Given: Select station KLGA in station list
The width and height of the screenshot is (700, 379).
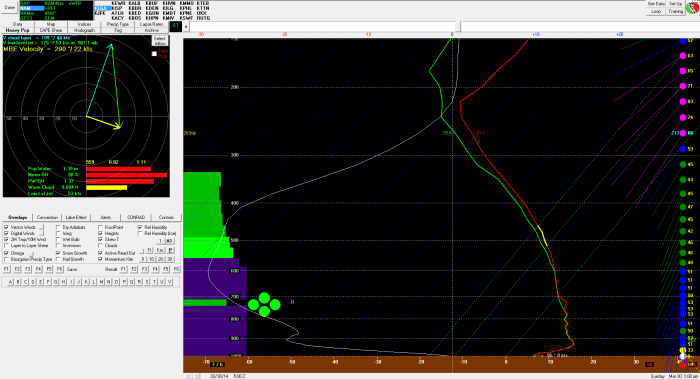Looking at the screenshot, I should point(102,8).
